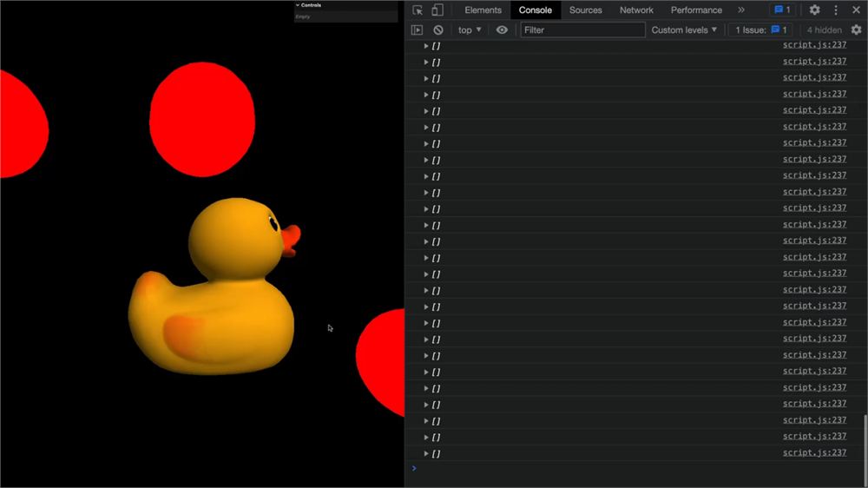
Task: Collapse the Controls panel header
Action: pos(345,5)
